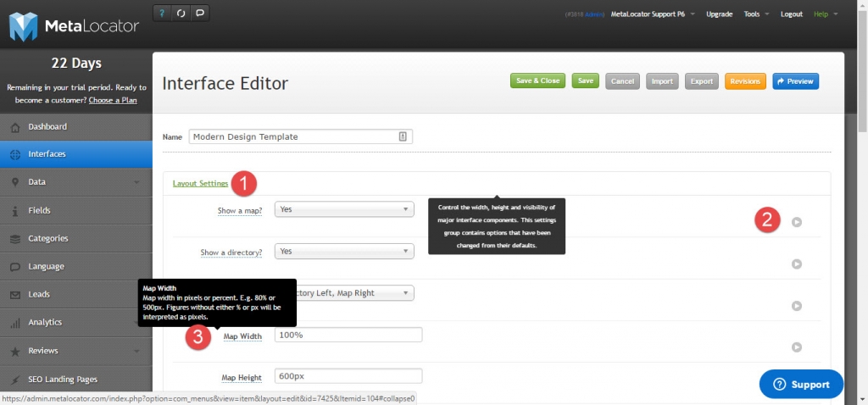Click the green Save button
This screenshot has height=405, width=868.
[586, 80]
